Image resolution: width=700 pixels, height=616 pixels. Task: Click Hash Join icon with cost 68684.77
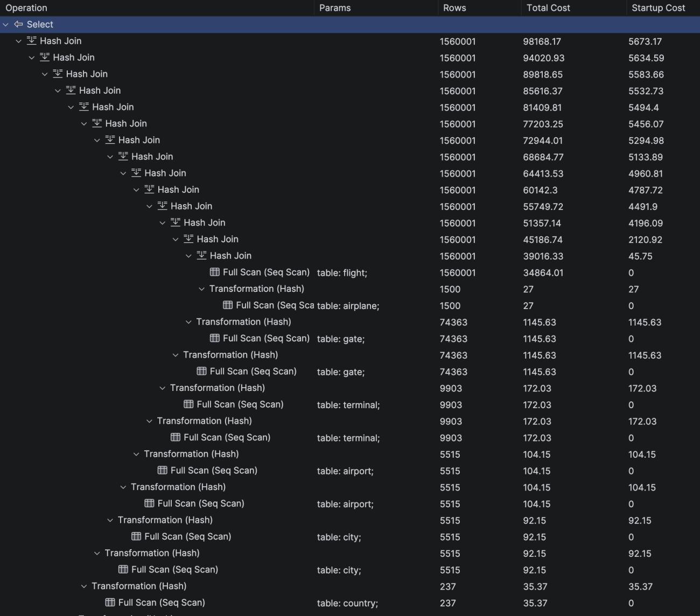tap(123, 157)
